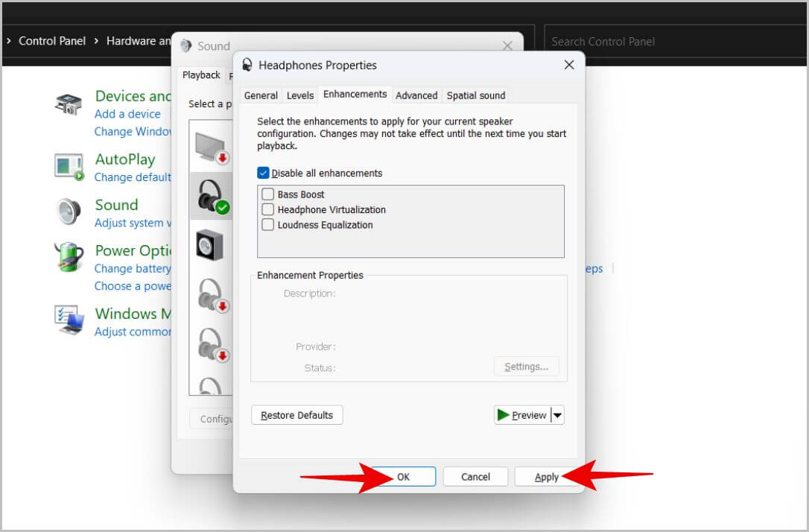Select the second greyed-out headphones device
The width and height of the screenshot is (809, 532).
(212, 344)
